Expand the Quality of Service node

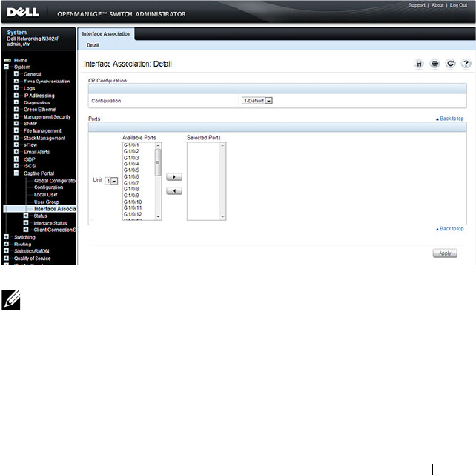[6, 258]
